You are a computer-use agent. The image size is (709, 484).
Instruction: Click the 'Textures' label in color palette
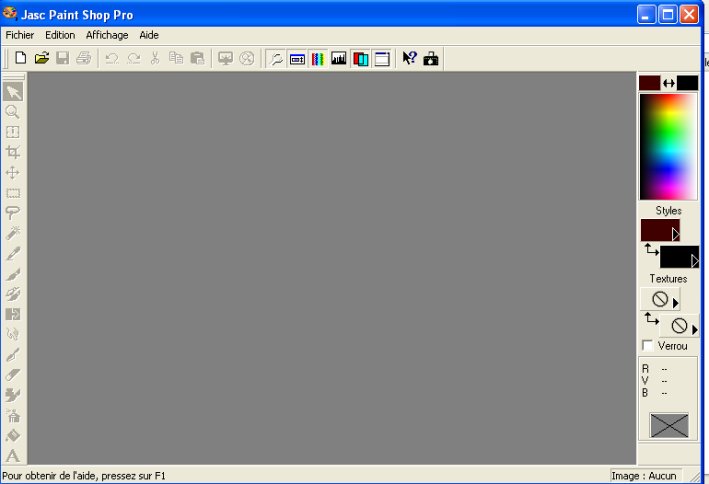coord(668,279)
